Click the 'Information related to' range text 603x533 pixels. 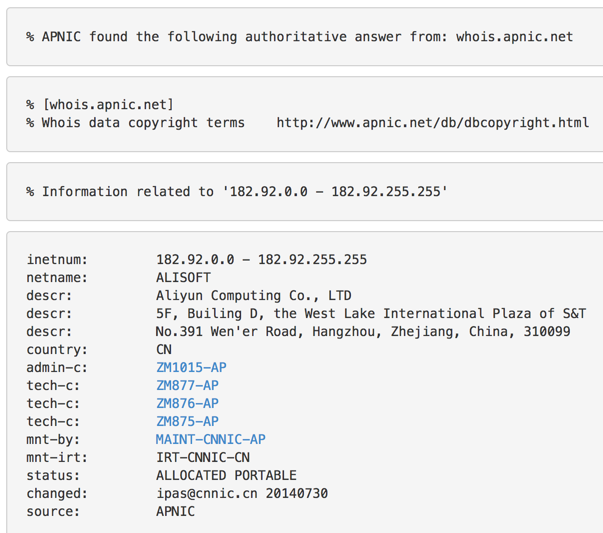(x=237, y=192)
